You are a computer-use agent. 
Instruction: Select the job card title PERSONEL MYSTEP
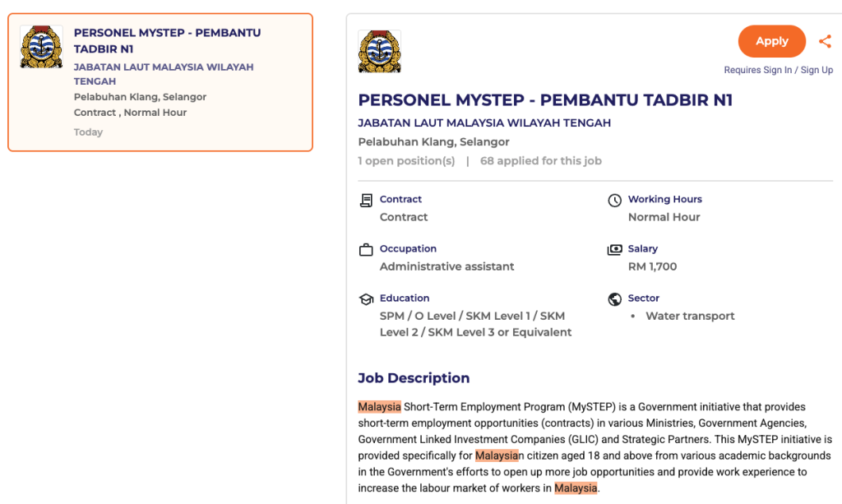(x=167, y=41)
